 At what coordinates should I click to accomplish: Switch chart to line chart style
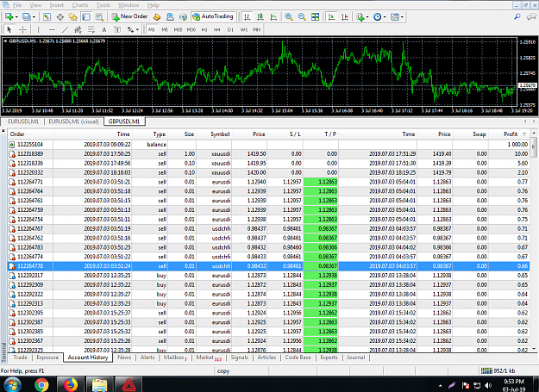273,17
